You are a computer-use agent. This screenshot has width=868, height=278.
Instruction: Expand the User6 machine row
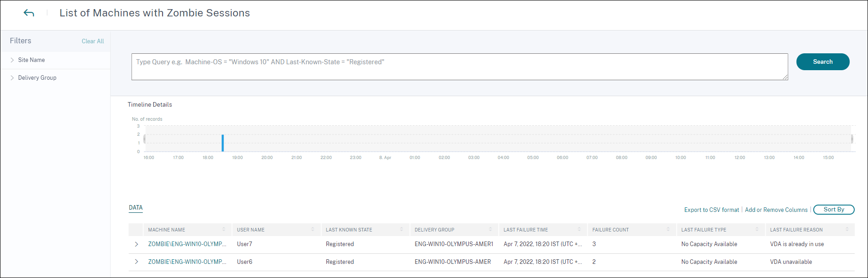point(136,262)
